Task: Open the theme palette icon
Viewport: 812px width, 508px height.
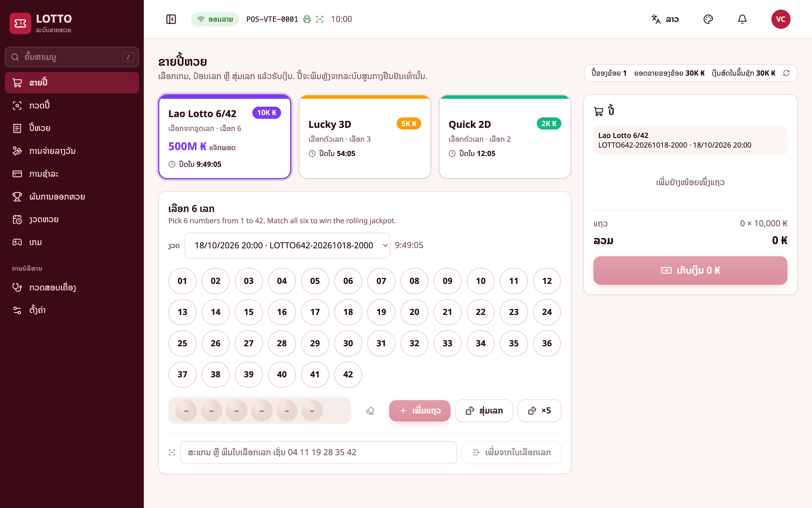Action: pyautogui.click(x=708, y=19)
